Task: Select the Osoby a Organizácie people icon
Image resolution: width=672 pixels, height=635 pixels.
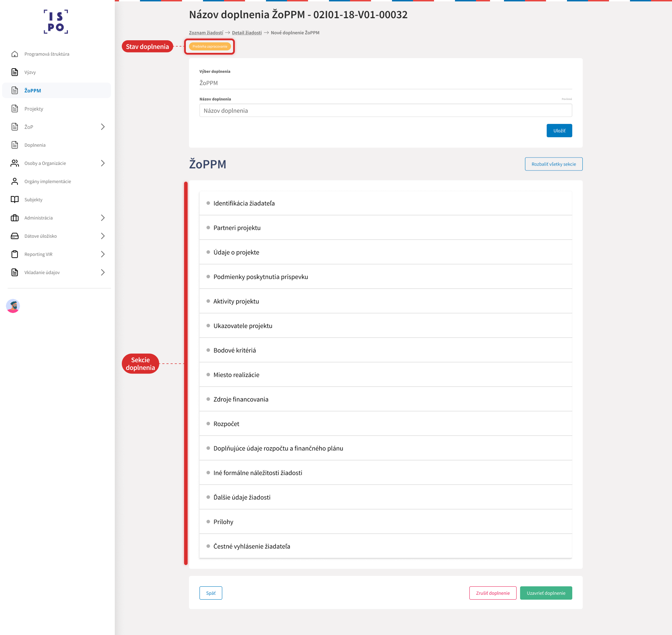Action: click(15, 163)
